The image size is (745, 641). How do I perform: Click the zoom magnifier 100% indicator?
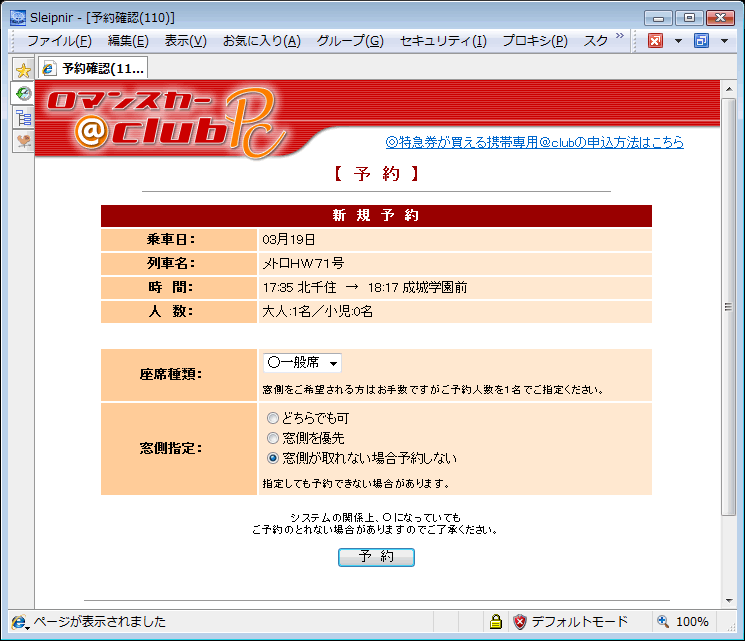684,622
